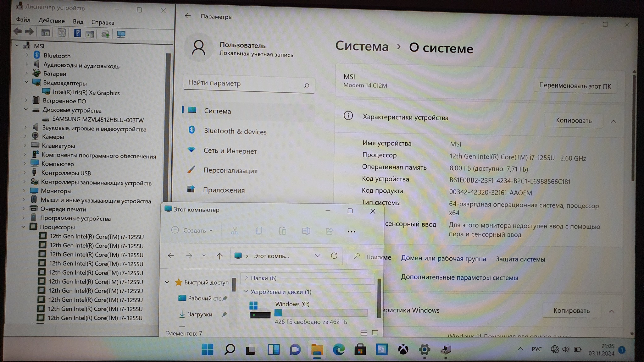Image resolution: width=644 pixels, height=362 pixels.
Task: Open the Создать dropdown in Explorer
Action: click(192, 231)
